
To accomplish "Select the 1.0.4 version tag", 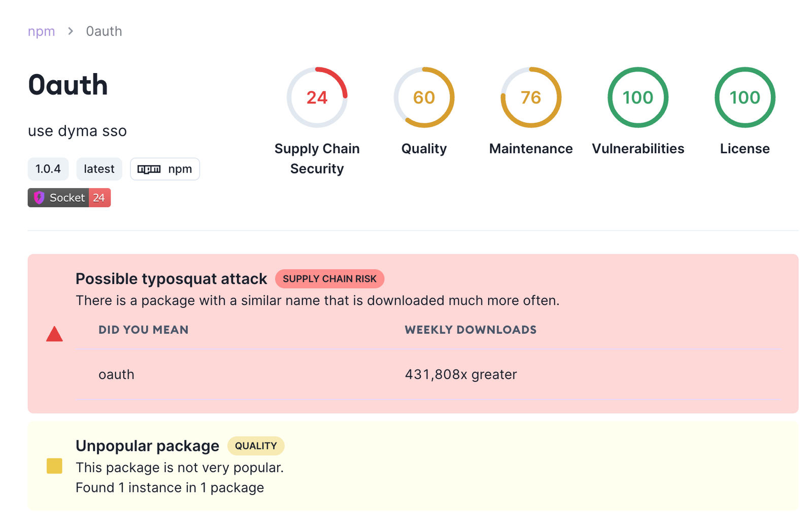I will pyautogui.click(x=48, y=169).
